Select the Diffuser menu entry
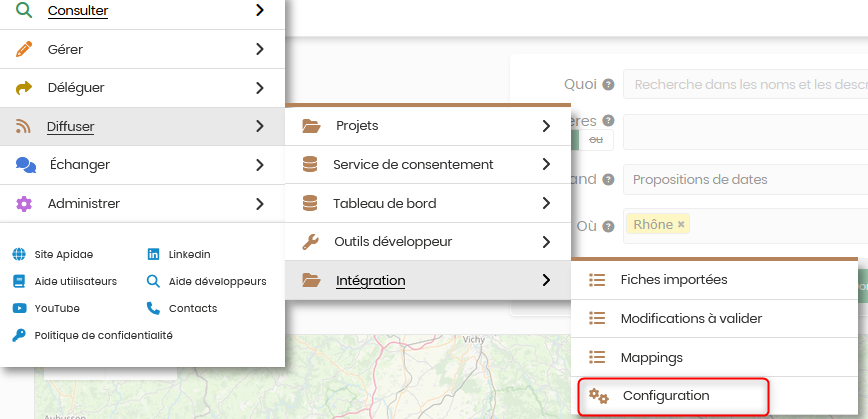The image size is (868, 419). point(142,127)
